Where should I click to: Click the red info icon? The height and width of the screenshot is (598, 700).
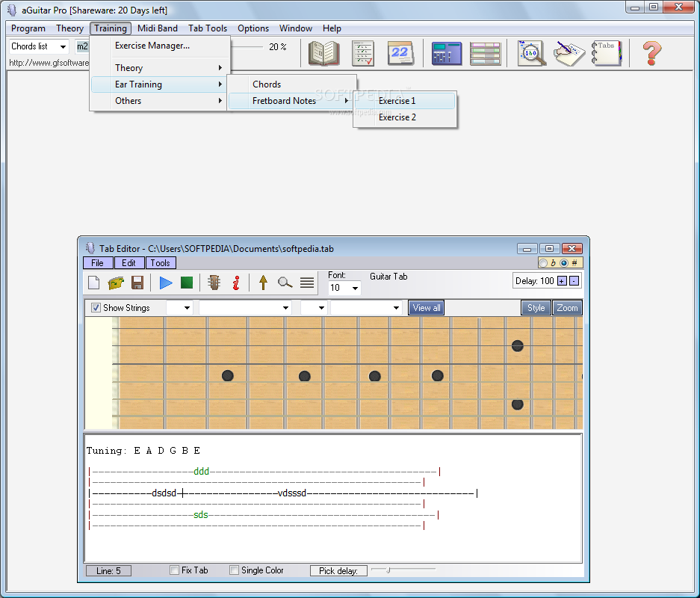(236, 283)
